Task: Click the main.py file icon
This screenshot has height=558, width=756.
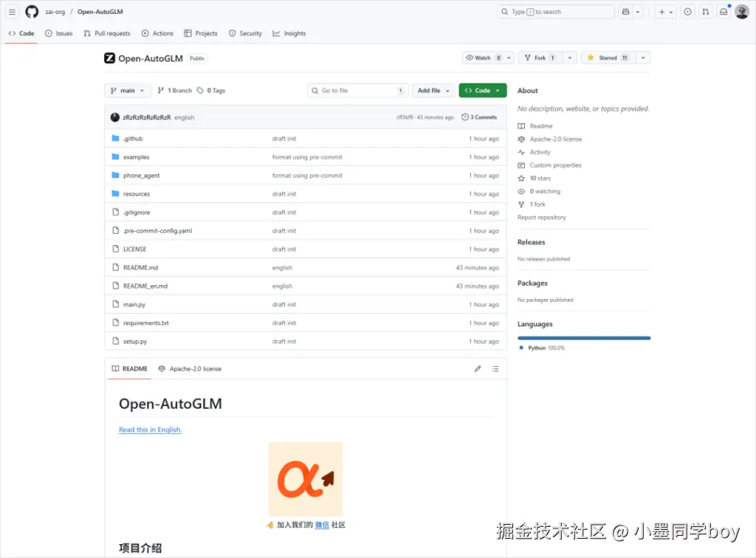Action: (x=115, y=304)
